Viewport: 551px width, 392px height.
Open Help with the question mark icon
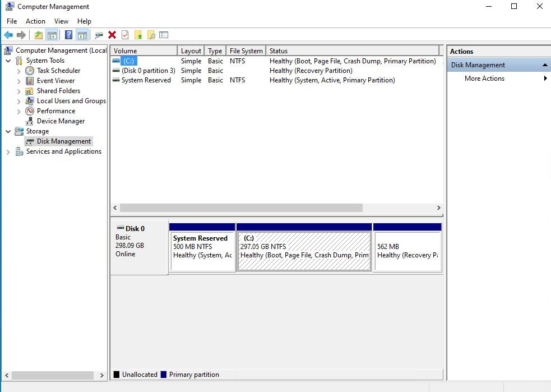click(x=68, y=35)
